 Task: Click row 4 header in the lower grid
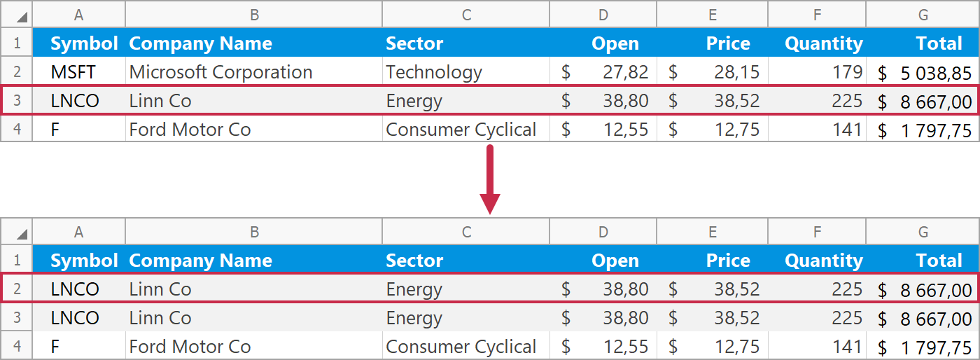17,347
